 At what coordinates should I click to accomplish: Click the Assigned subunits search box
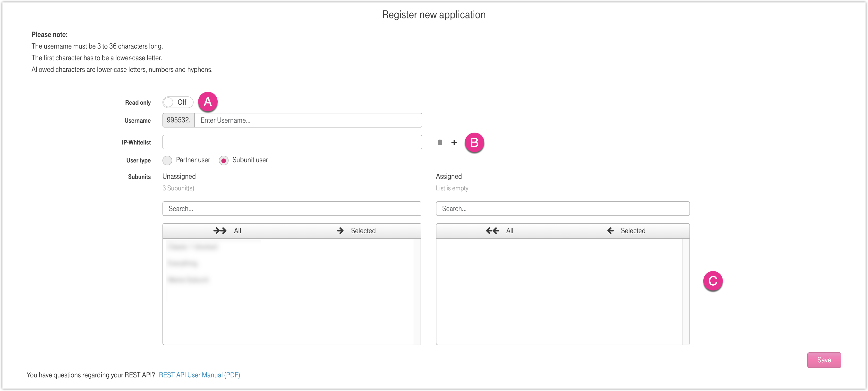tap(562, 209)
